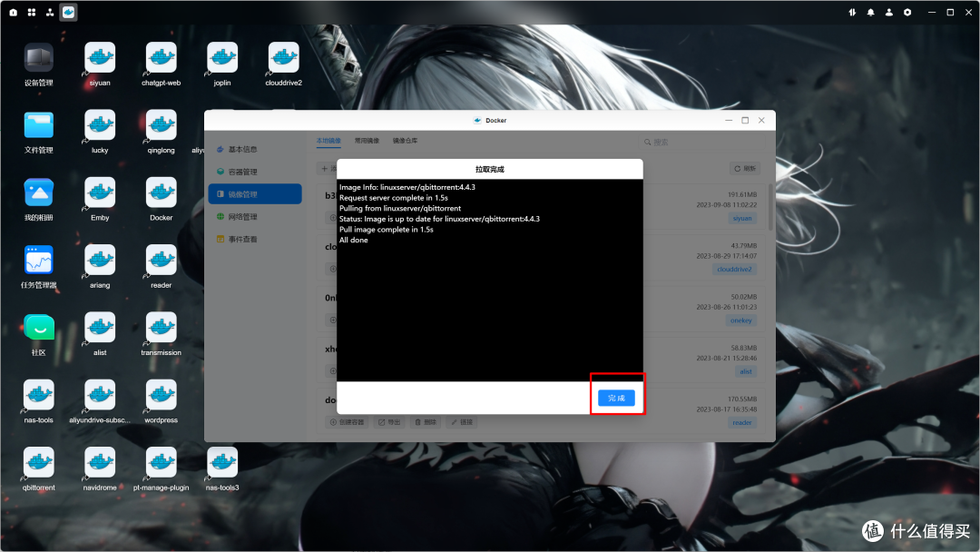Screen dimensions: 980x552
Task: Select 镜像管理 in Docker sidebar
Action: 255,194
